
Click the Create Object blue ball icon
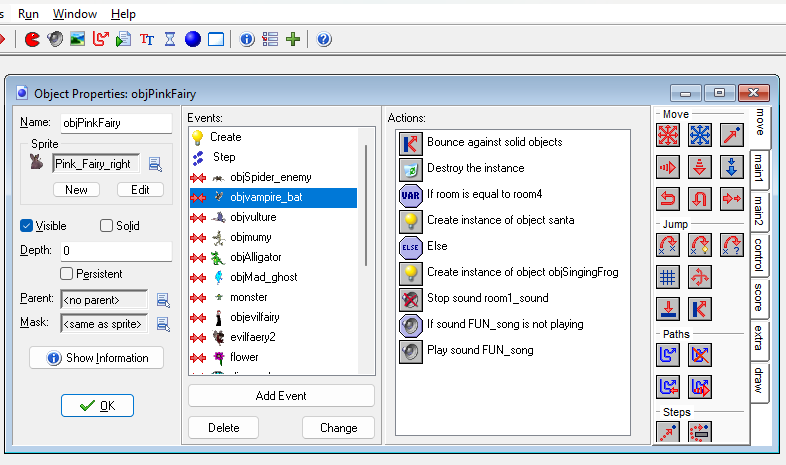(x=192, y=40)
